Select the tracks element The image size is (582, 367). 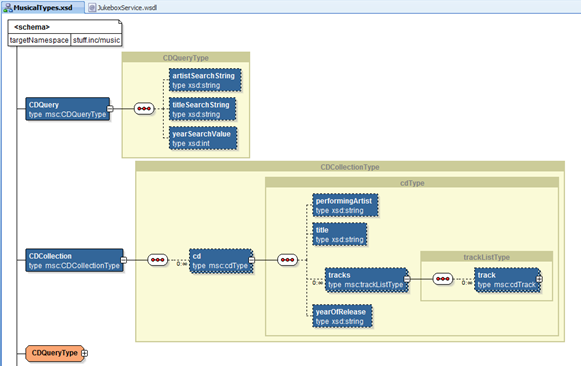(x=367, y=280)
